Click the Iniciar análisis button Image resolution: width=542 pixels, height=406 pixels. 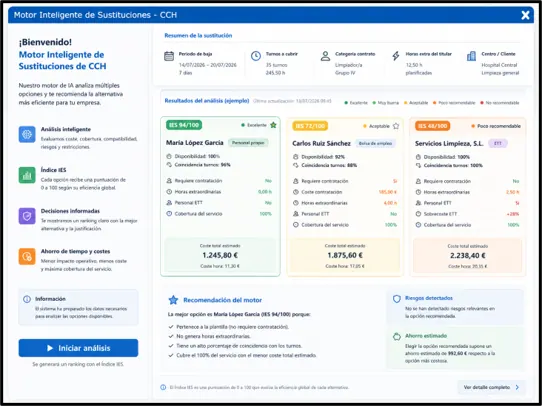[78, 348]
